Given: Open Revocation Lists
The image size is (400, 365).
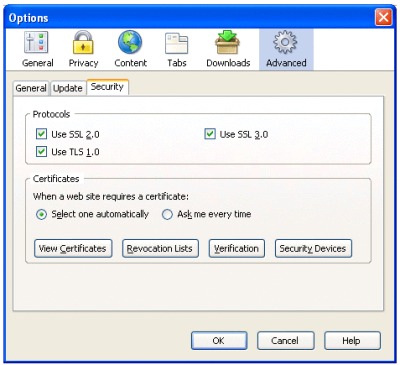Looking at the screenshot, I should [x=160, y=248].
